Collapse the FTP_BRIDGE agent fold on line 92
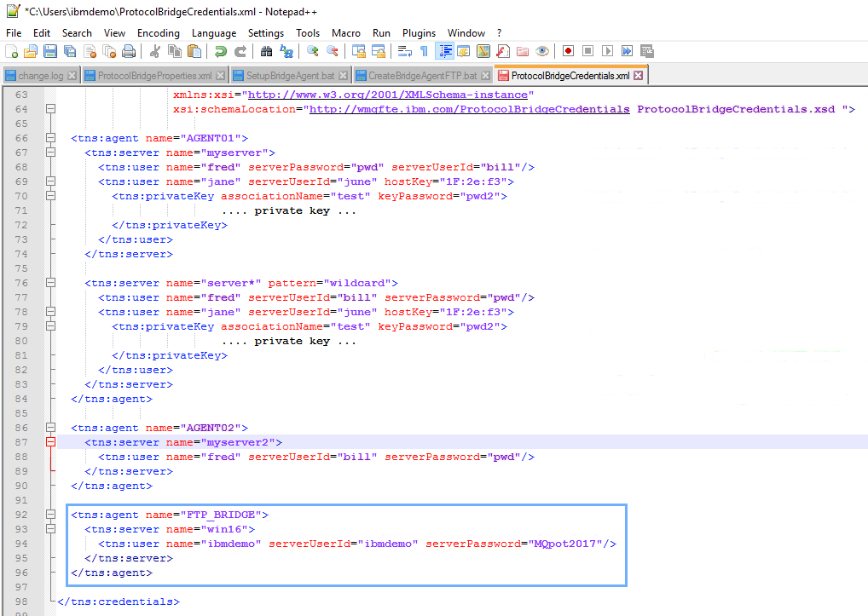This screenshot has height=616, width=868. (x=50, y=515)
